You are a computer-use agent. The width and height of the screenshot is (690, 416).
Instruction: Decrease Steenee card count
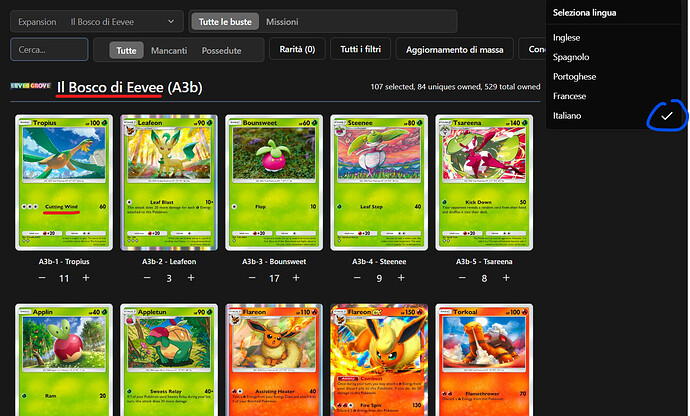coord(357,278)
